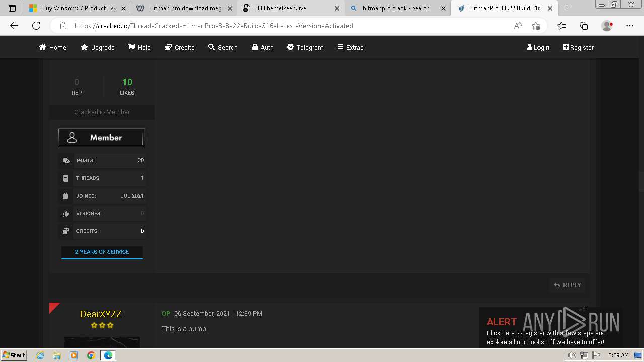Close the hitmanpro crack Search tab
The image size is (644, 362).
(x=443, y=8)
